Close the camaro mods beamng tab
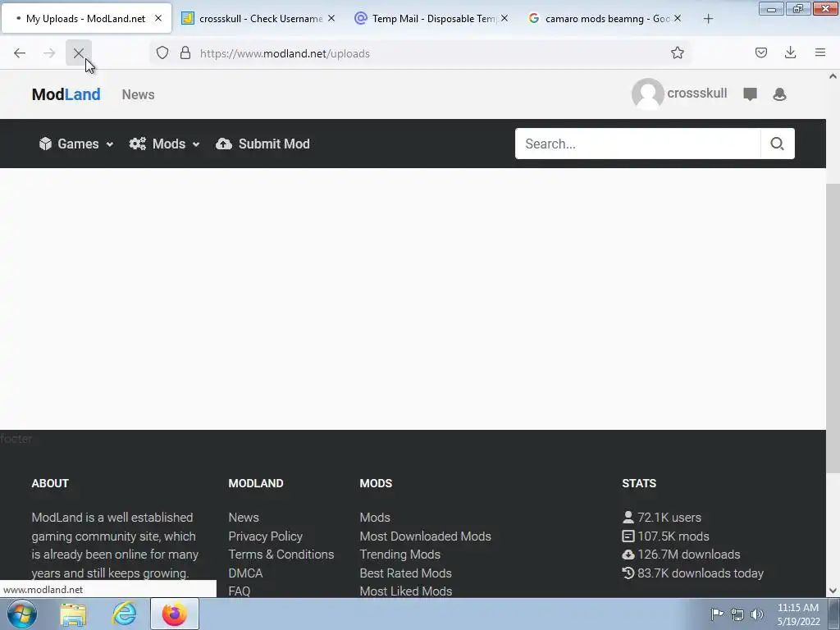This screenshot has height=630, width=840. pyautogui.click(x=677, y=18)
